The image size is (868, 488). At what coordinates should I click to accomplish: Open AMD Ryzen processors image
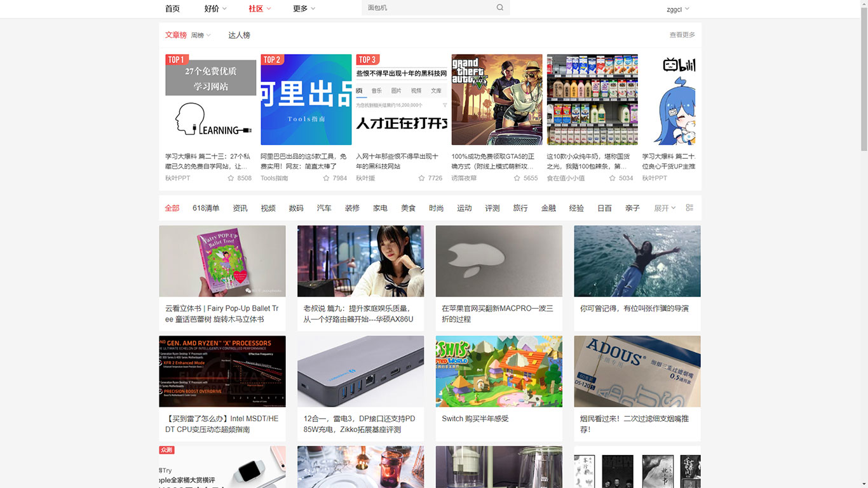point(222,372)
